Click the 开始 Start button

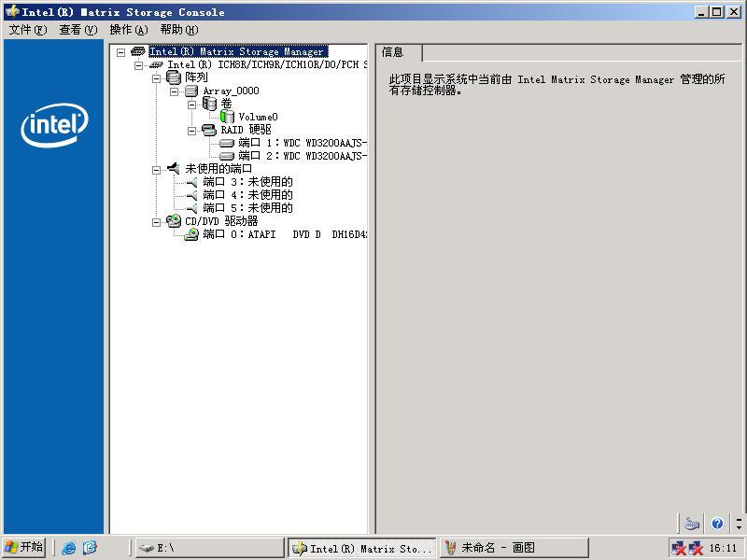[23, 548]
